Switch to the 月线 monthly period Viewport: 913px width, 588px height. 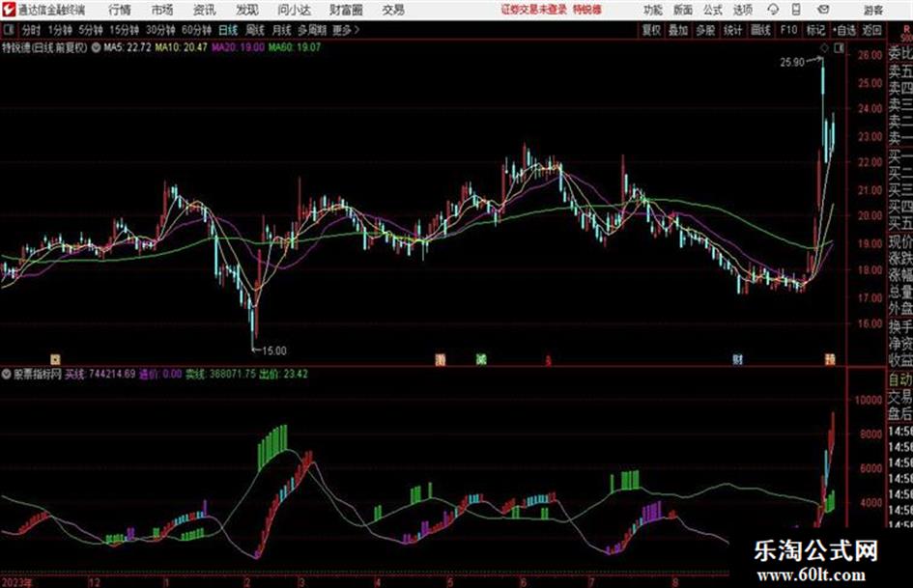[x=282, y=30]
